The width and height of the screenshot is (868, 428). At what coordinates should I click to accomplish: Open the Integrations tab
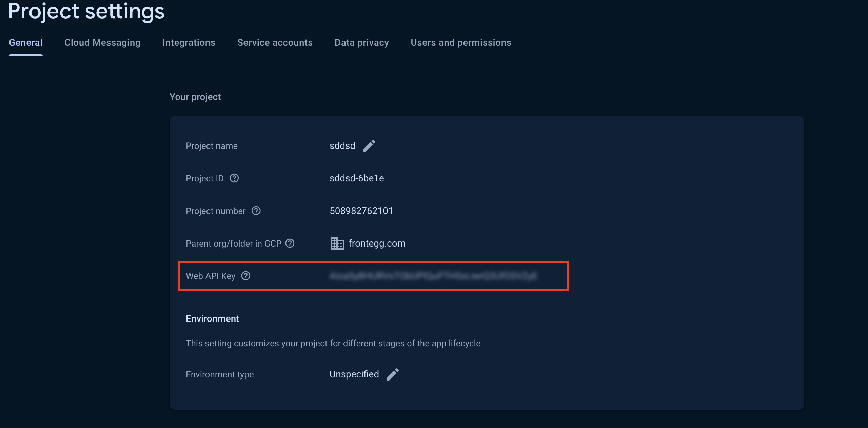point(189,42)
